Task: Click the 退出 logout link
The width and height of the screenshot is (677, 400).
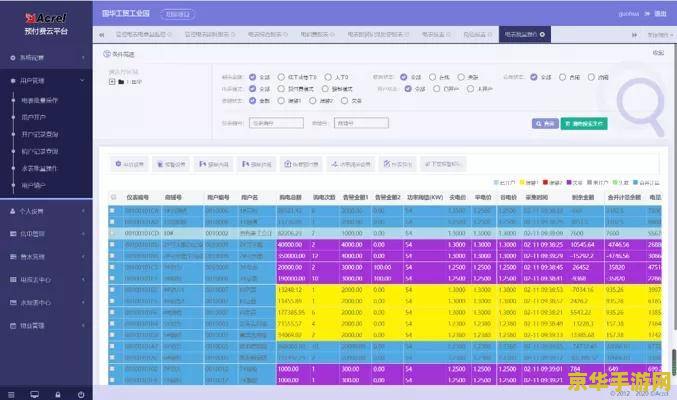Action: pos(660,14)
